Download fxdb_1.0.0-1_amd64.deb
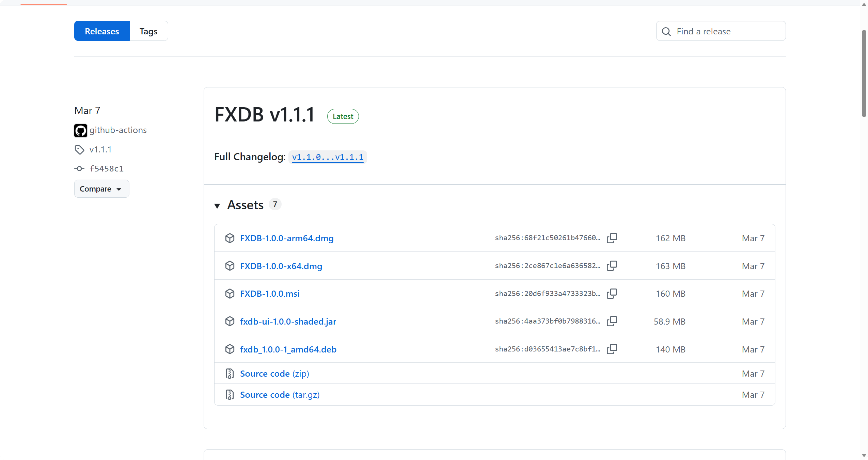Screen dimensions: 868x460 [288, 349]
